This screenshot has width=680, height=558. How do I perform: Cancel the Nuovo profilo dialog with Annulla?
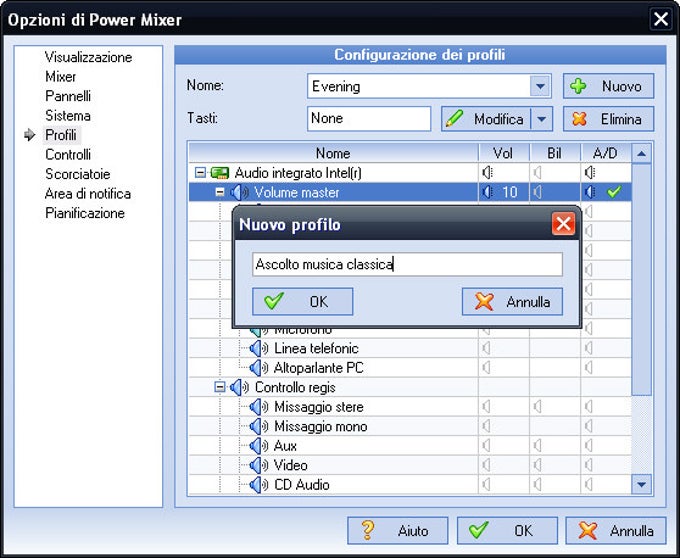[512, 301]
